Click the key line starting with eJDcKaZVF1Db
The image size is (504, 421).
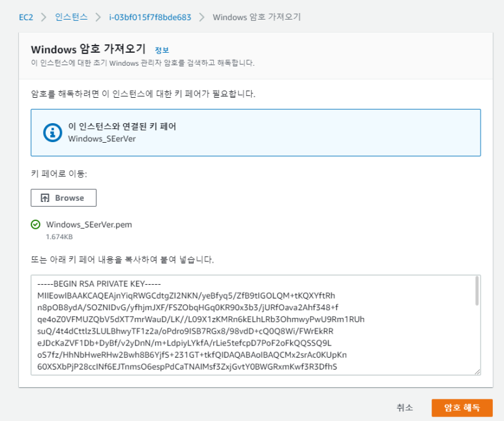[x=185, y=343]
